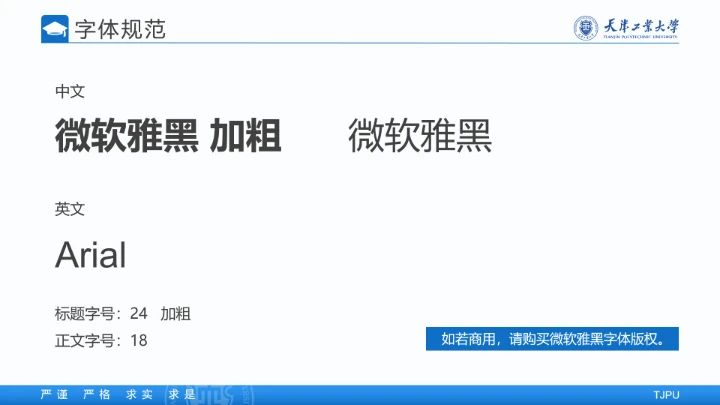Select the regular-weight 微软雅黑 sample text
The image size is (720, 405).
pyautogui.click(x=420, y=135)
